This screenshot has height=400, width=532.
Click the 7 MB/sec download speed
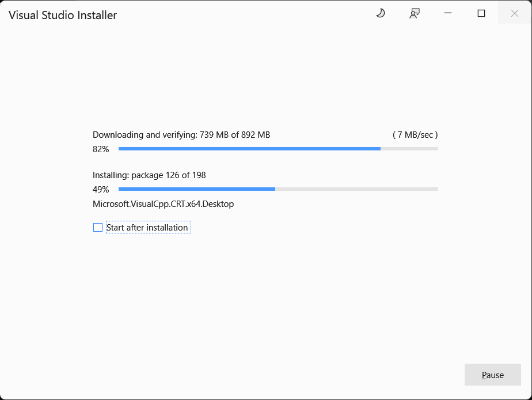coord(415,135)
